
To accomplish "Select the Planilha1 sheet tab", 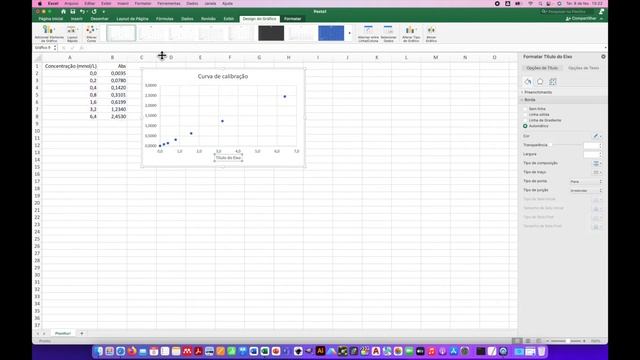I will (62, 333).
